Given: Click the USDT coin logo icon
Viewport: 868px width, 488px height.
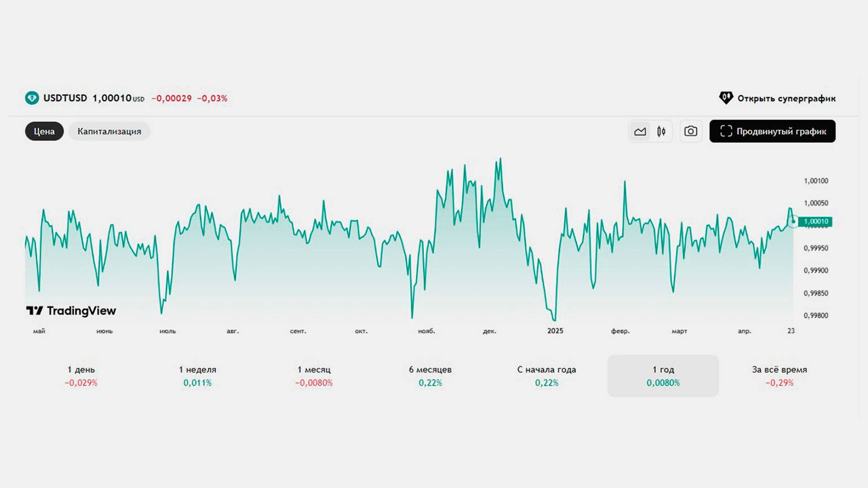Looking at the screenshot, I should (32, 98).
